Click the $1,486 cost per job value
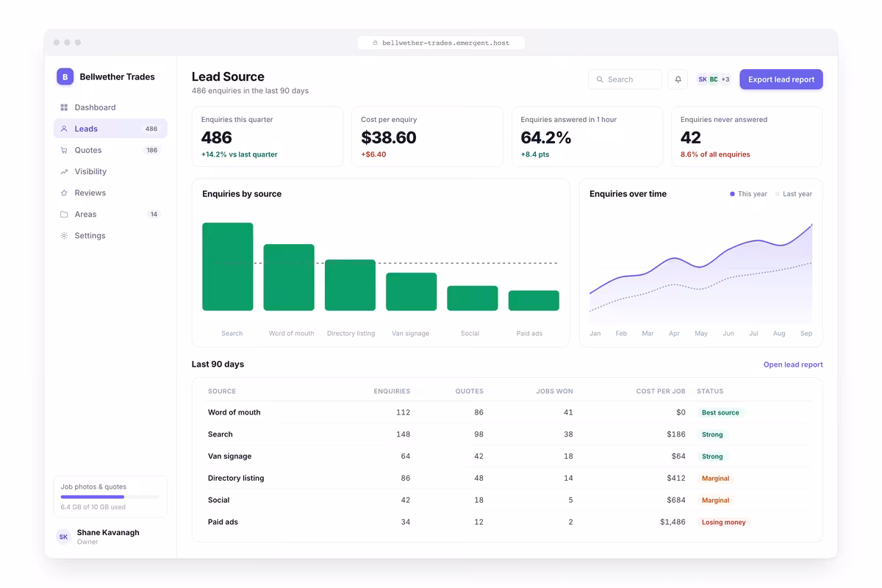 pos(673,522)
